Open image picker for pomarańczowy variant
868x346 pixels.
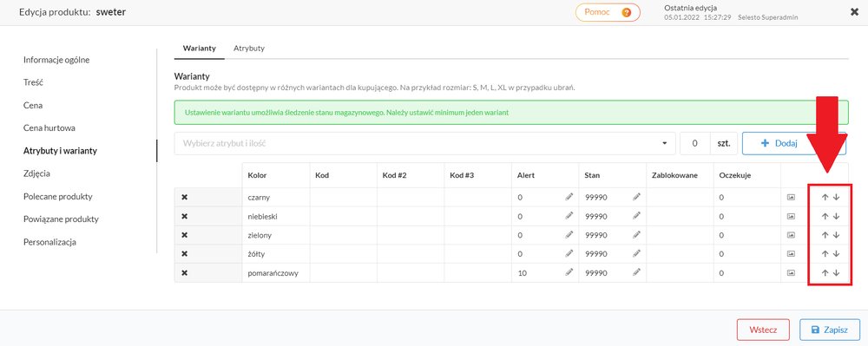pos(791,273)
